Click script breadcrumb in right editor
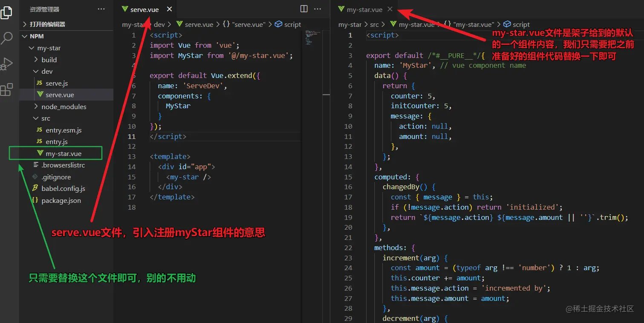 [517, 25]
